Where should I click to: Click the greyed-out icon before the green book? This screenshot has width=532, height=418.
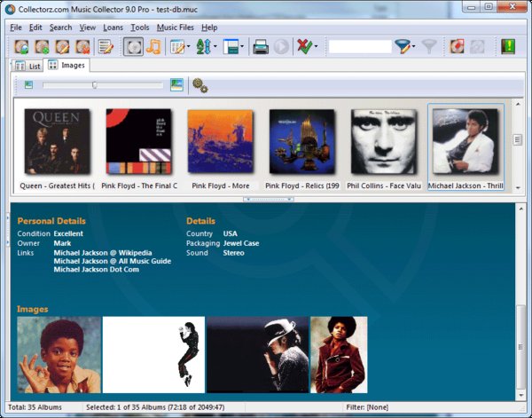pyautogui.click(x=477, y=47)
